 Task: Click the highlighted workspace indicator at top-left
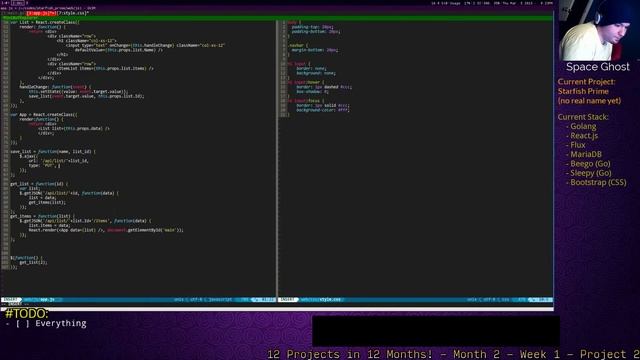17,2
